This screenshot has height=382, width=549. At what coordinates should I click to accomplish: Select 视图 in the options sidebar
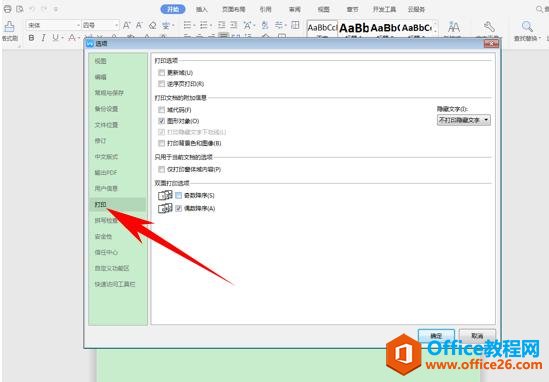pyautogui.click(x=100, y=61)
